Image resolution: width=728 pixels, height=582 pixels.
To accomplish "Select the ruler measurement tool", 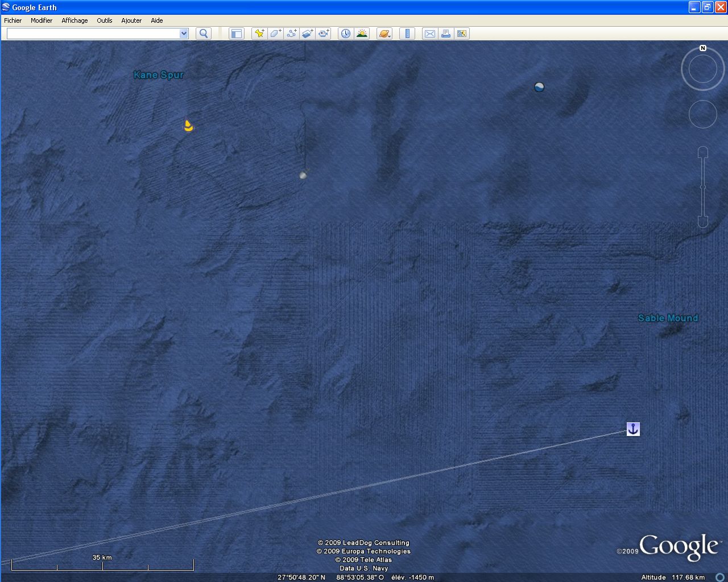I will coord(407,34).
